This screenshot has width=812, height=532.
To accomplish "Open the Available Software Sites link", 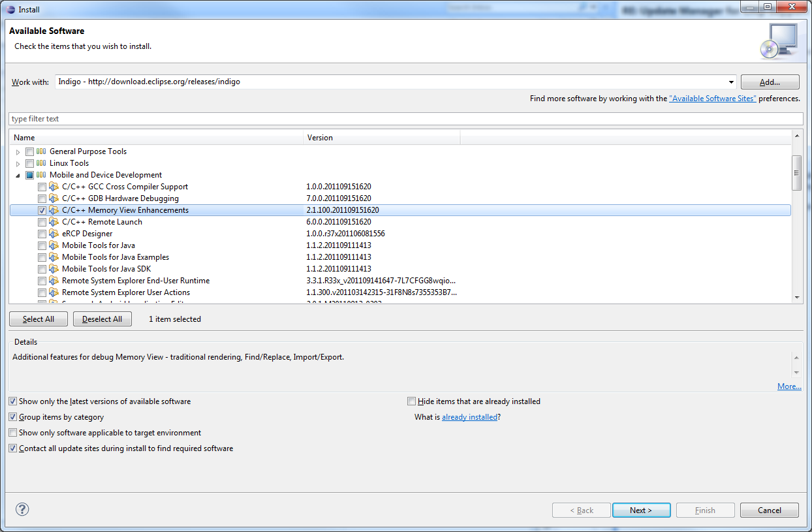I will tap(712, 99).
